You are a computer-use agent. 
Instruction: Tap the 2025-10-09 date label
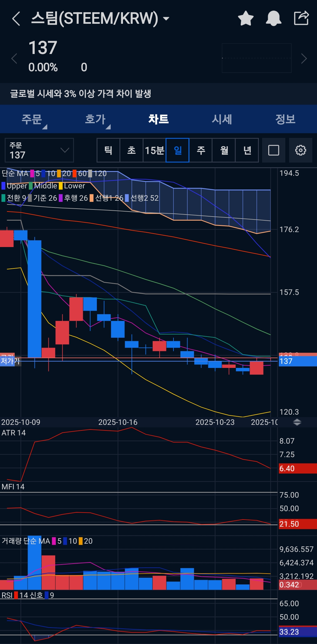(x=21, y=422)
